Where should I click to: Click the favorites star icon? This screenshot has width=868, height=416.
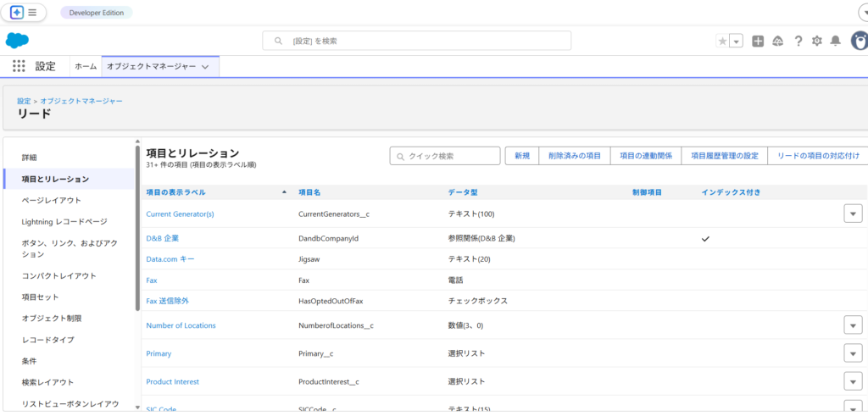[722, 41]
